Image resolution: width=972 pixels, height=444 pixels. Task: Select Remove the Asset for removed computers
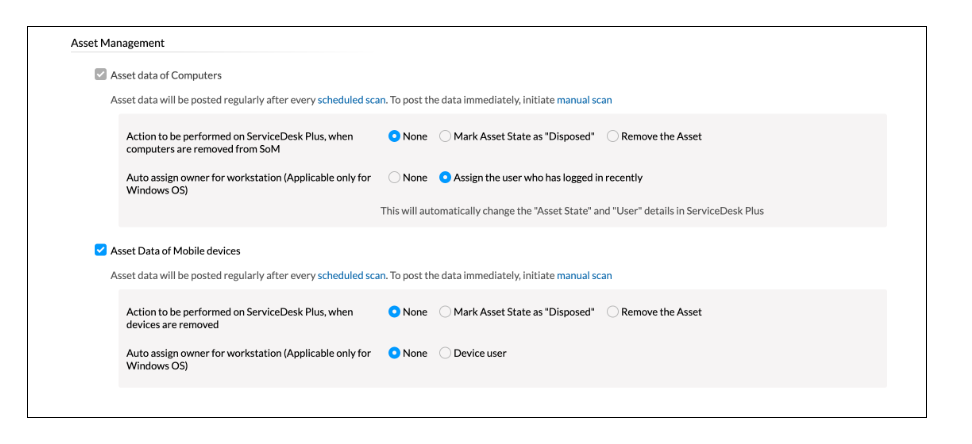point(613,136)
